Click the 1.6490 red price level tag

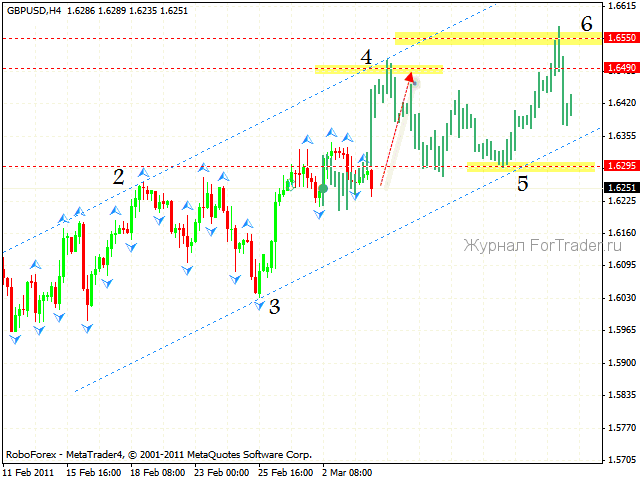(x=621, y=68)
